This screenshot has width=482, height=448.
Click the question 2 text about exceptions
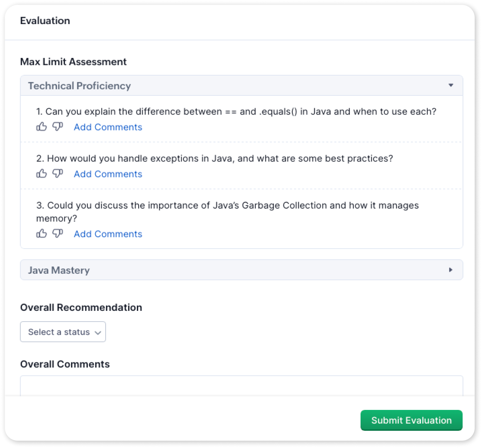click(214, 158)
